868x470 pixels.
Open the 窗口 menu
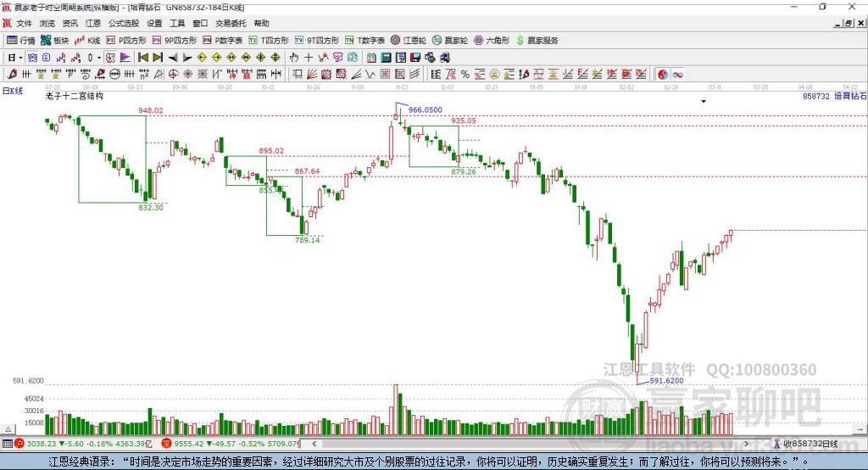click(200, 23)
